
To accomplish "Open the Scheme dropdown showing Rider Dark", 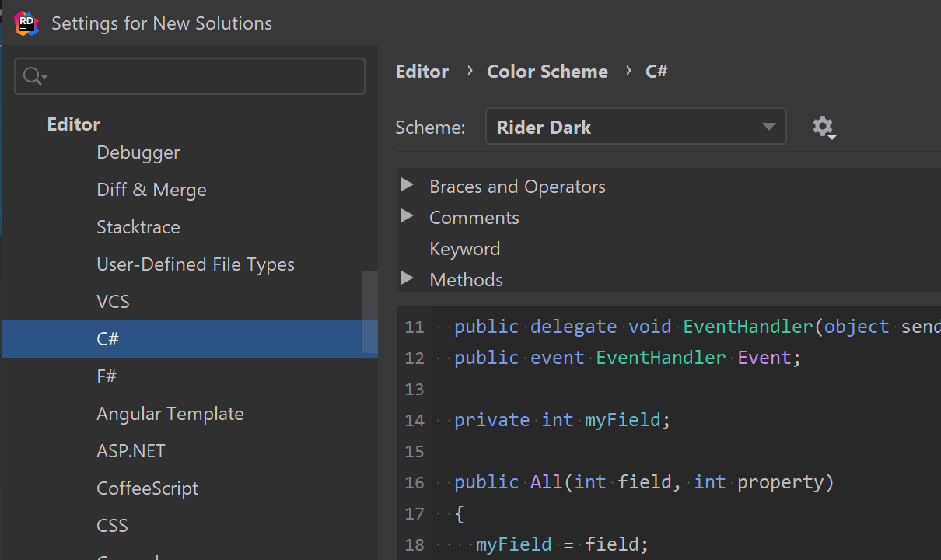I will click(x=635, y=127).
